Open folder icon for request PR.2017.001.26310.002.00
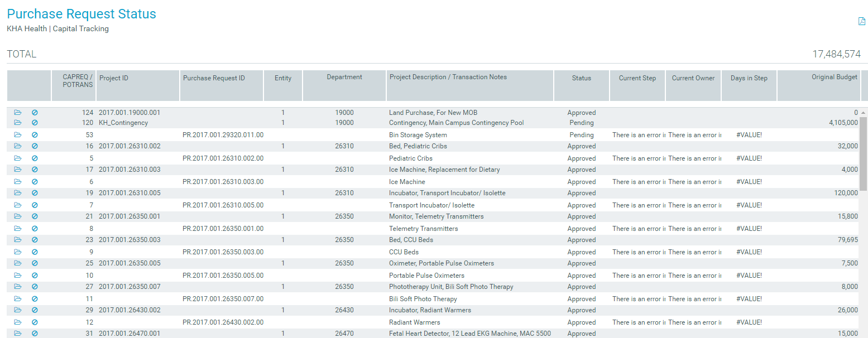Image resolution: width=868 pixels, height=338 pixels. tap(18, 158)
